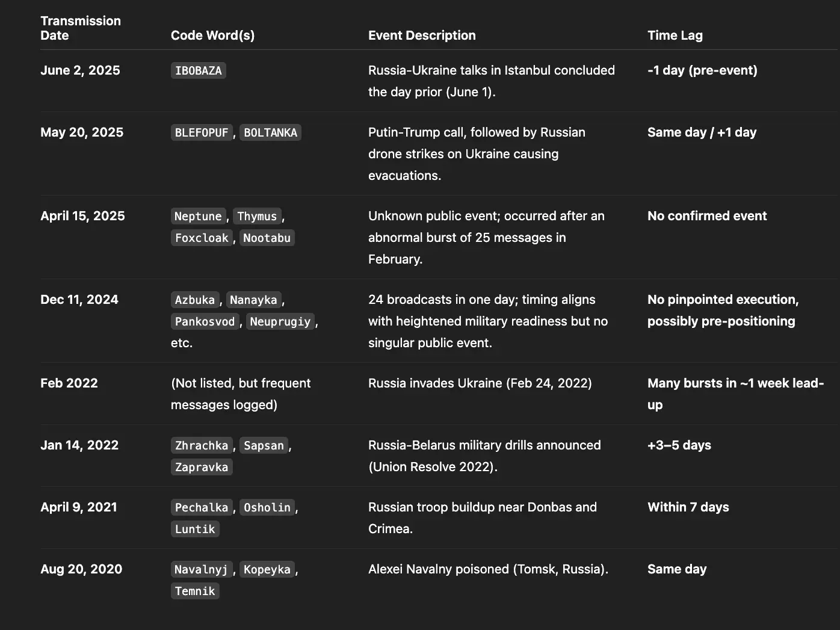This screenshot has width=840, height=630.
Task: Click the Temnik code chip
Action: click(x=195, y=591)
